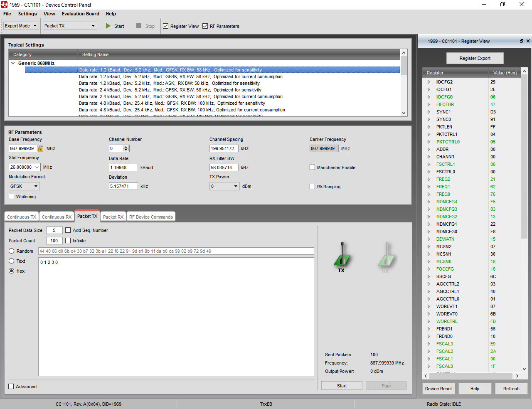Check the Infinite packet count option

tap(67, 240)
